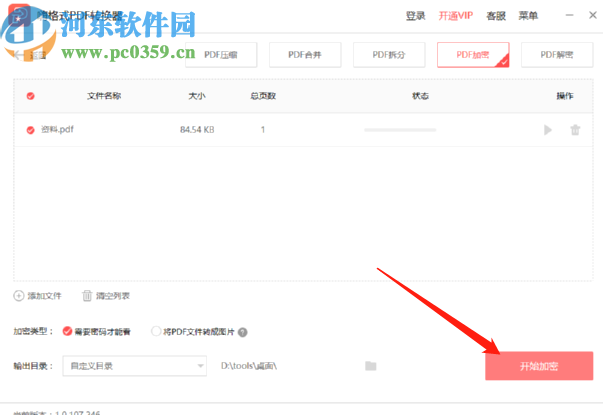Select the 需要密码才能看 encryption option
This screenshot has width=603, height=415.
[x=97, y=332]
